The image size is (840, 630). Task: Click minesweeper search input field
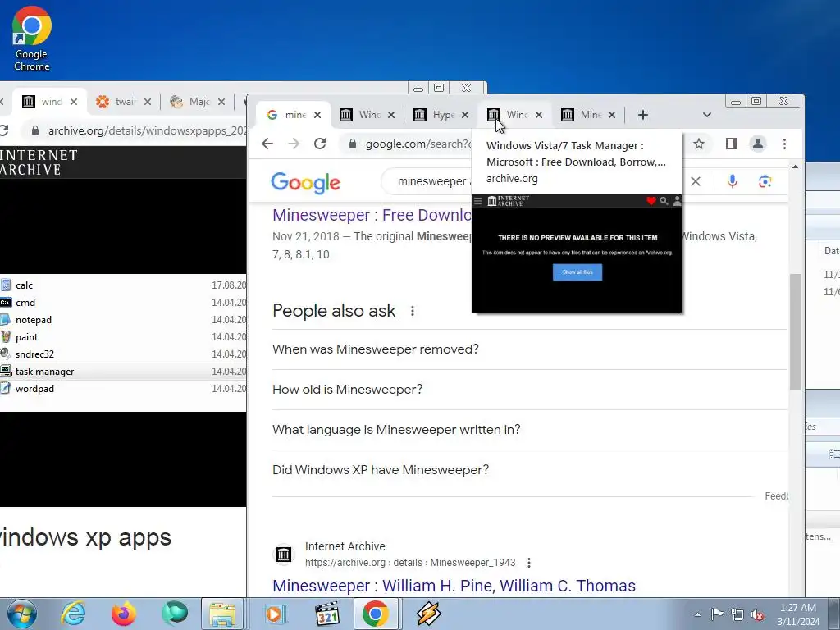point(428,181)
